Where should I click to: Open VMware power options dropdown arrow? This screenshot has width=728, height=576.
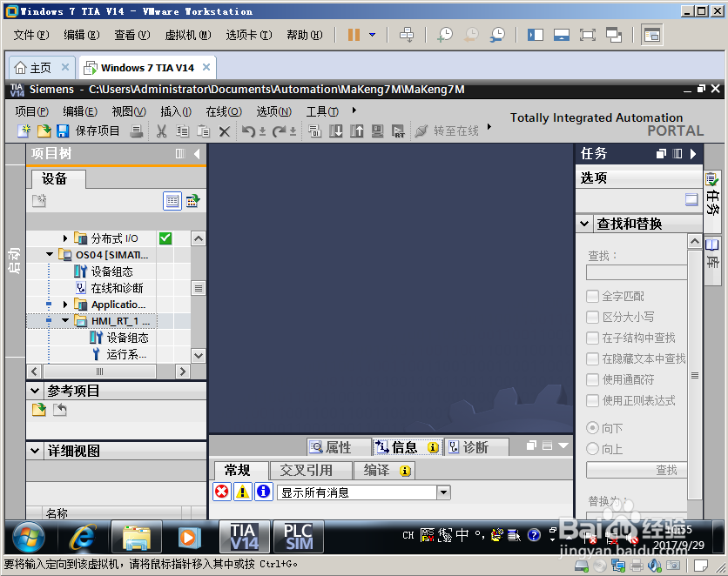(373, 35)
